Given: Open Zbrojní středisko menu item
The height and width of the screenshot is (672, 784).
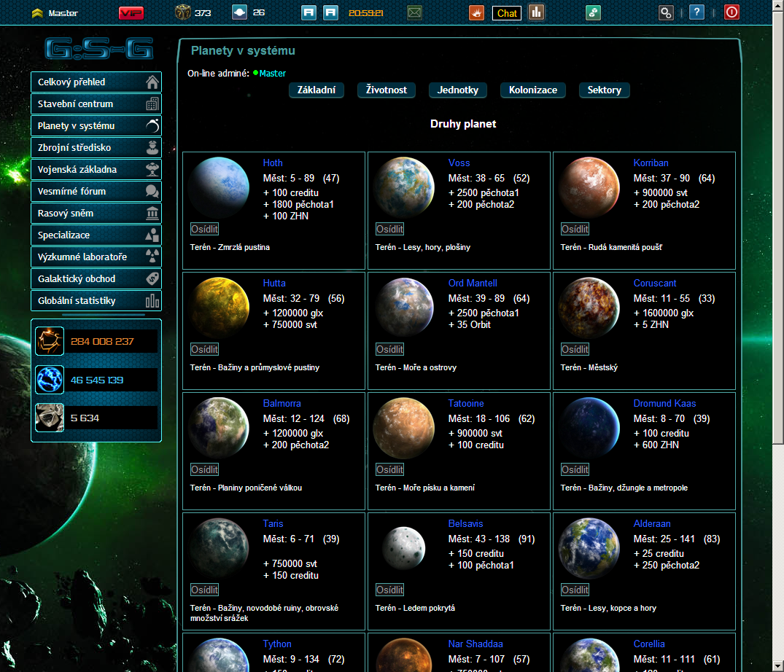Looking at the screenshot, I should click(x=96, y=147).
